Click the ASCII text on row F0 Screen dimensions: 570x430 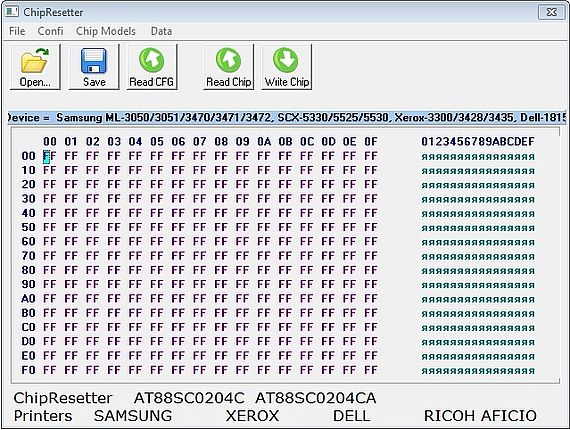(478, 371)
